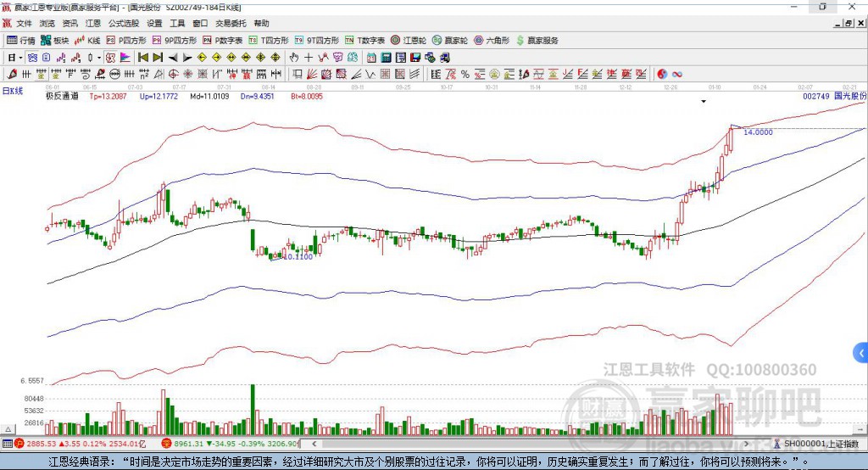
Task: Click the 沪 Shanghai index status icon
Action: pyautogui.click(x=19, y=444)
